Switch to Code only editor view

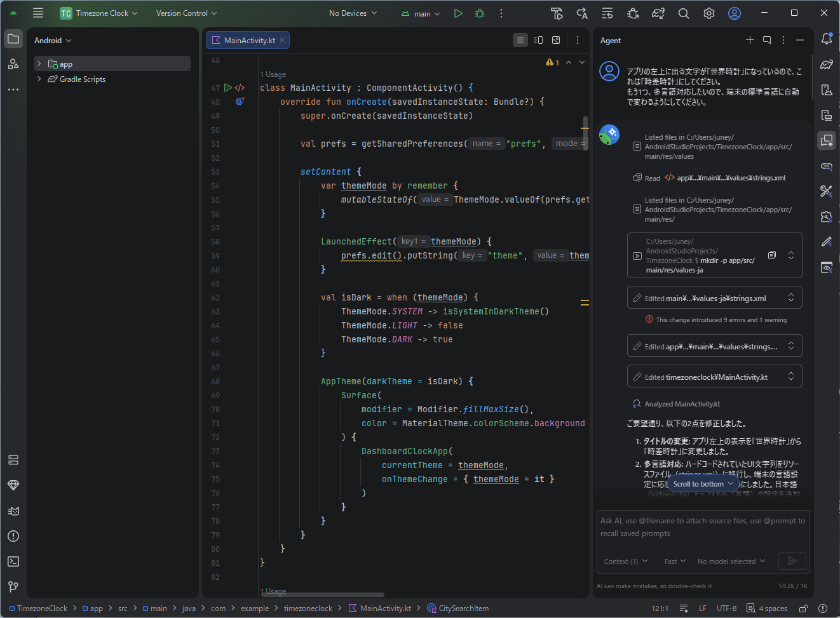pyautogui.click(x=520, y=40)
